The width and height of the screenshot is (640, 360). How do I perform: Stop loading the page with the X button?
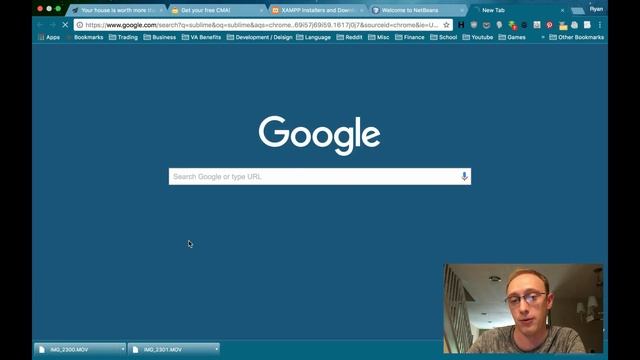pos(65,25)
